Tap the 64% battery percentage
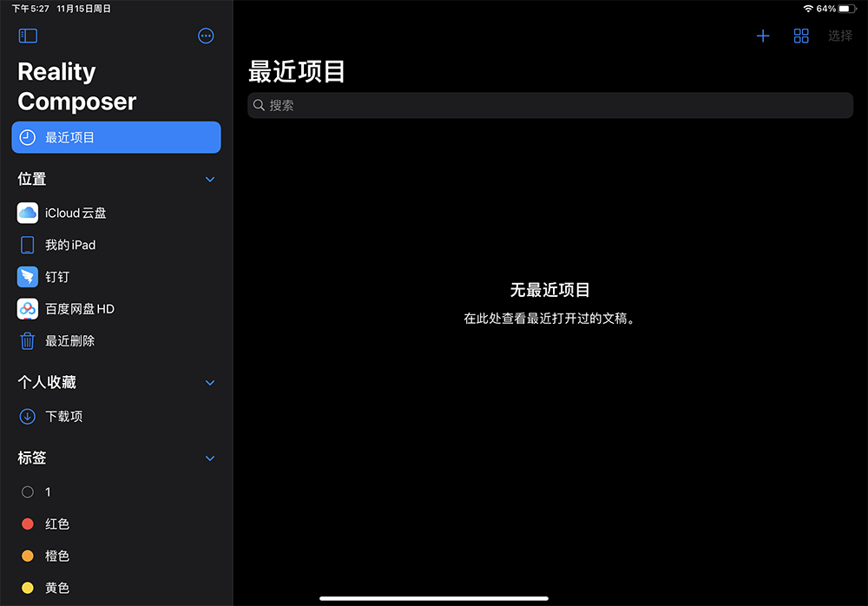Image resolution: width=868 pixels, height=606 pixels. click(826, 9)
